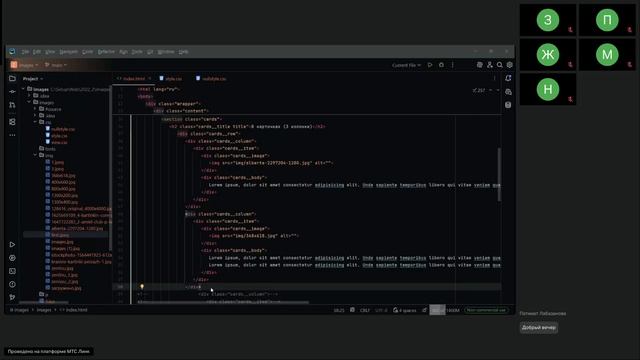This screenshot has height=360, width=640.
Task: Open the Project tool window folder icon
Action: pyautogui.click(x=12, y=78)
